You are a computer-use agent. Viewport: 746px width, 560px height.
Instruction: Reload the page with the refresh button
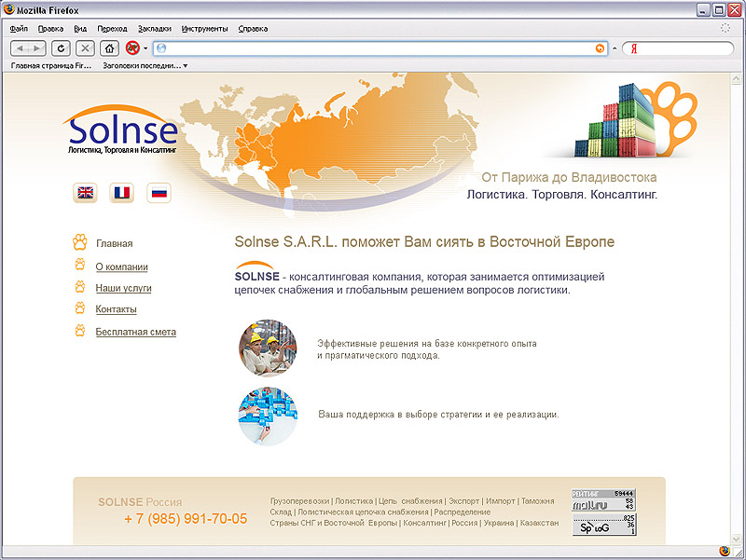pyautogui.click(x=61, y=48)
